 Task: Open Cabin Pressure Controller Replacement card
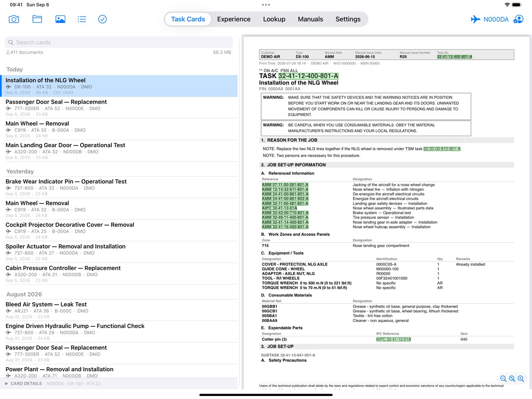pos(119,274)
